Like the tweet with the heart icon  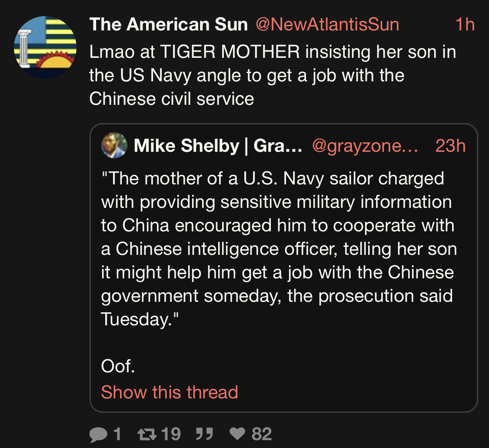pos(237,434)
